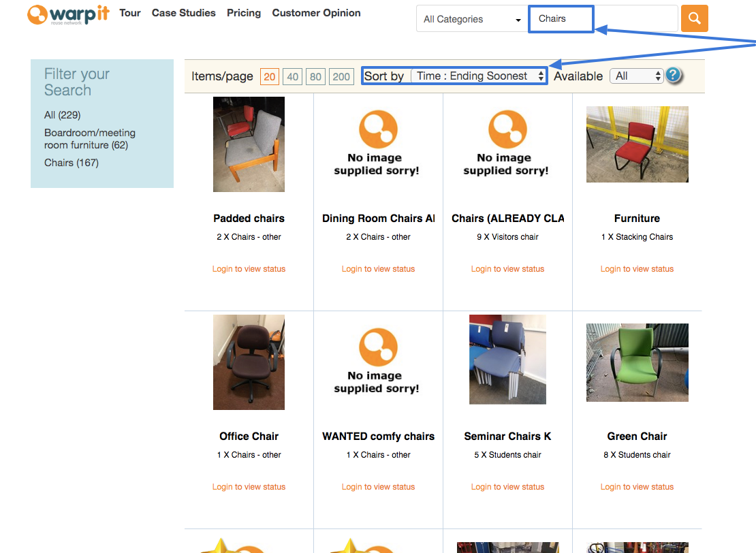Click Login to view status under Furniture
The width and height of the screenshot is (756, 553).
coord(637,269)
